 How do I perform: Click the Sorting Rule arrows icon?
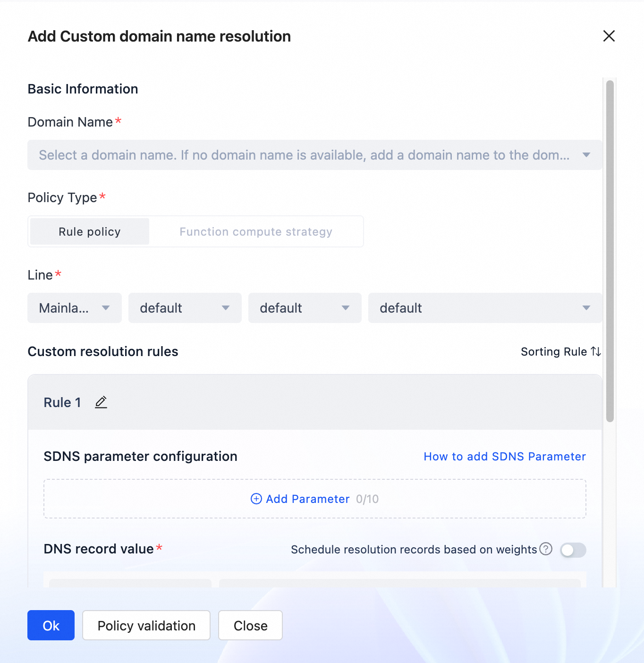[596, 352]
